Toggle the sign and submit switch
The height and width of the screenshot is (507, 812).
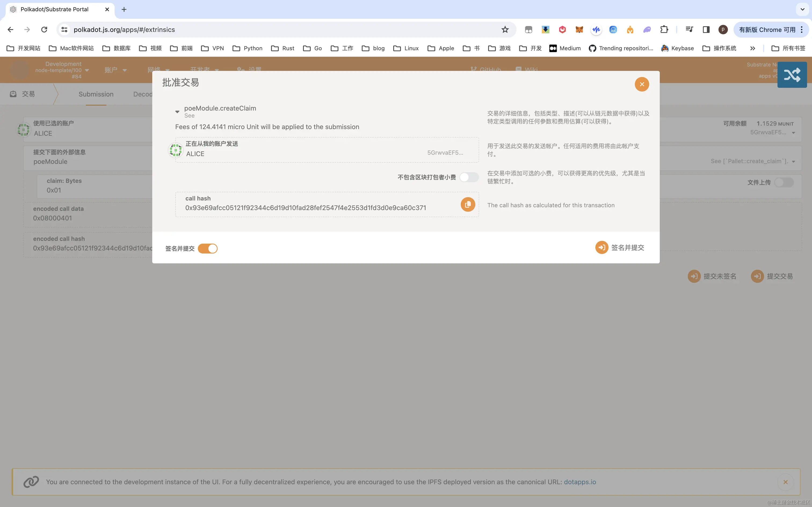208,248
